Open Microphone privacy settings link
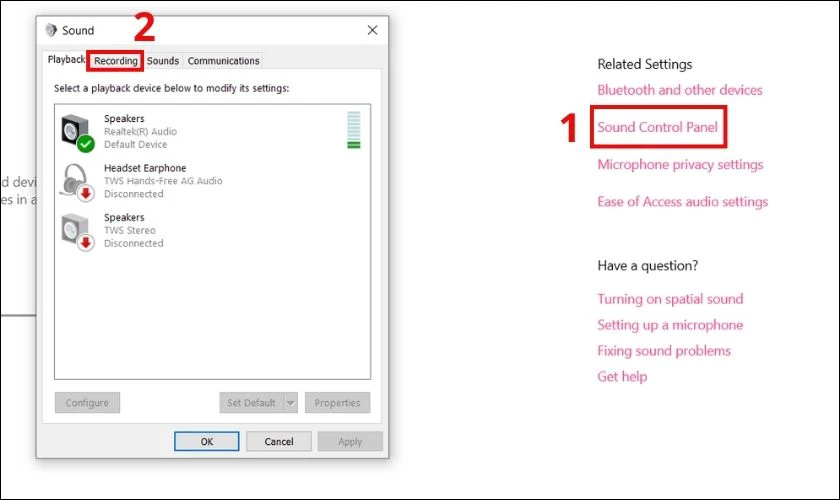 pos(680,165)
